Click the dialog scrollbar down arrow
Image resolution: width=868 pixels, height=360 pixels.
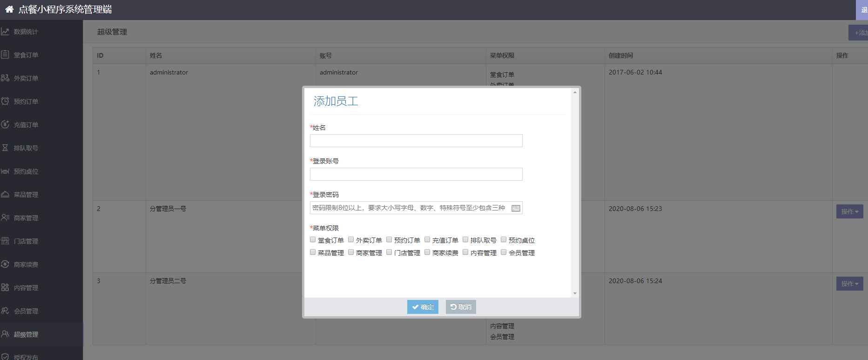[x=575, y=293]
